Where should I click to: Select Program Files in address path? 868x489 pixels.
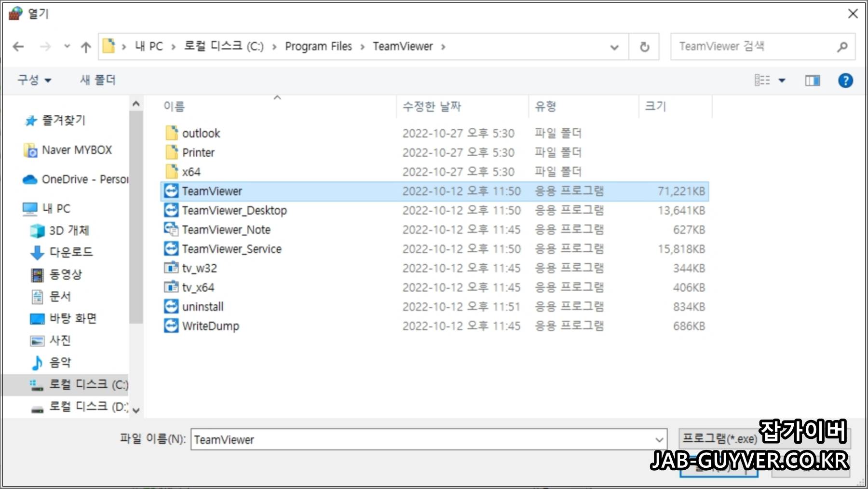(318, 46)
